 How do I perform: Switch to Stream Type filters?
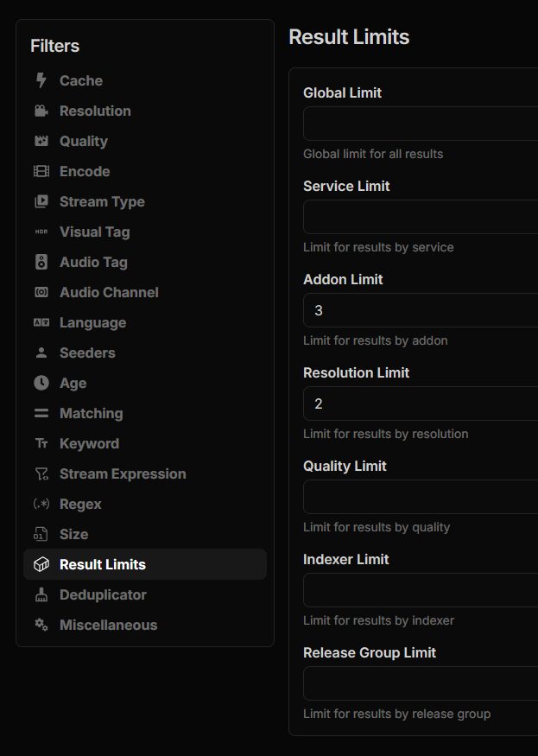(x=101, y=201)
